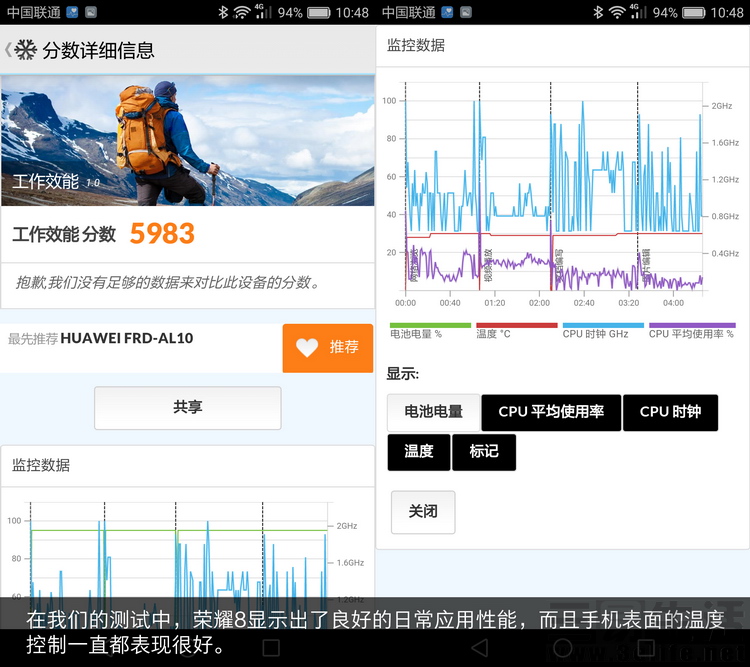750x667 pixels.
Task: Click the orange 推荐 button
Action: point(328,348)
